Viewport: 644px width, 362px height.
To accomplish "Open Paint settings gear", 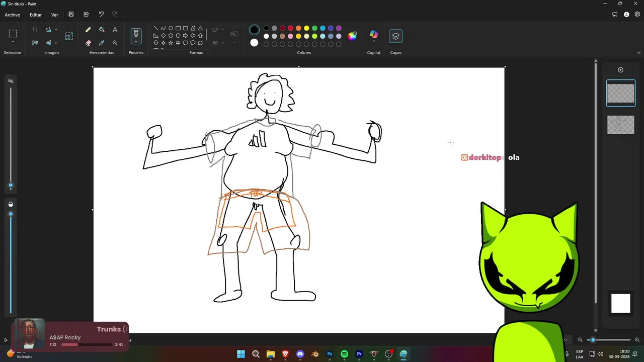I will pos(637,15).
